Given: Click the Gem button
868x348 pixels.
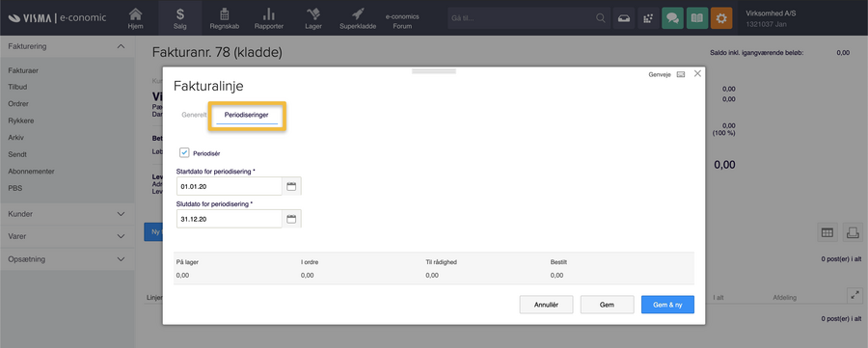Looking at the screenshot, I should (607, 305).
